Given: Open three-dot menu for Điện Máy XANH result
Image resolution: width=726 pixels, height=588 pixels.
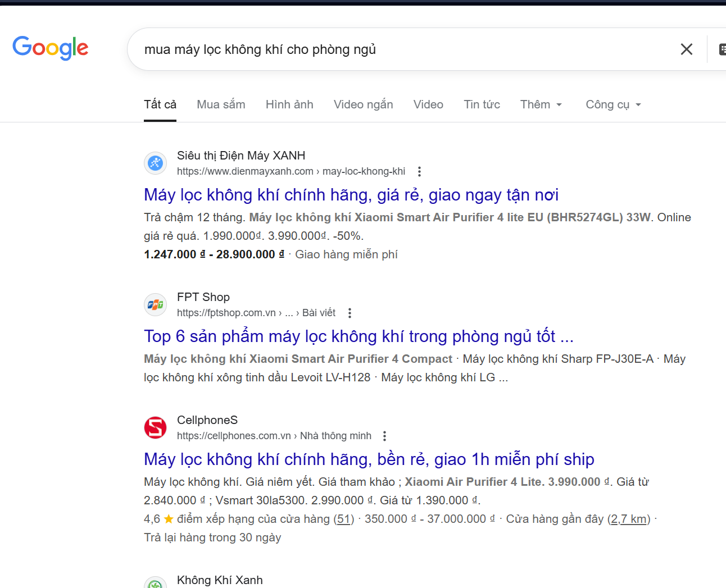Looking at the screenshot, I should (x=419, y=171).
